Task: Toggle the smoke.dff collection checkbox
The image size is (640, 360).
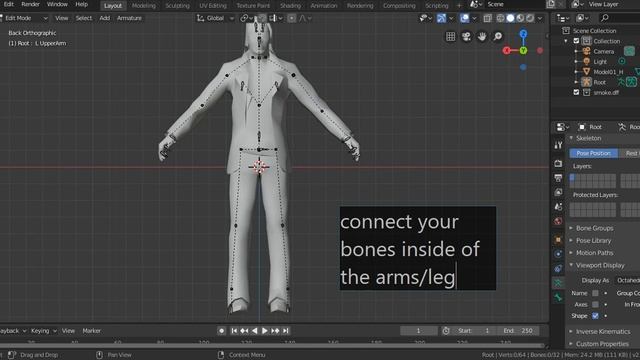Action: (576, 92)
